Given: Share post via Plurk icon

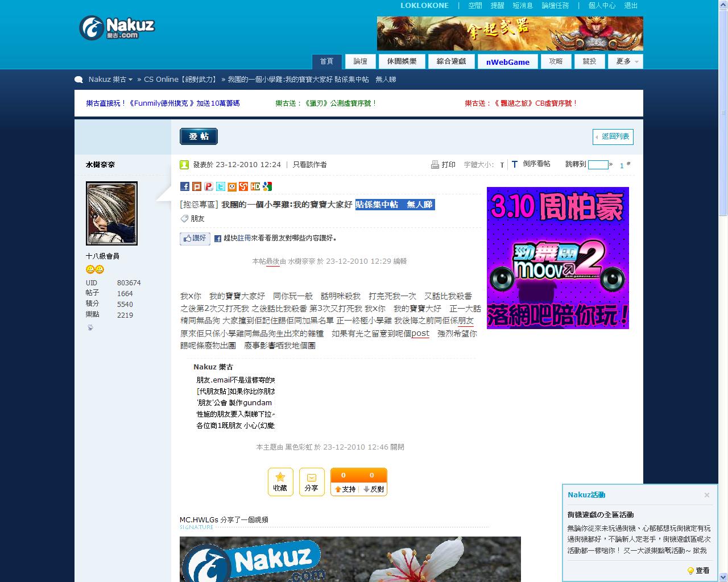Looking at the screenshot, I should tap(197, 186).
